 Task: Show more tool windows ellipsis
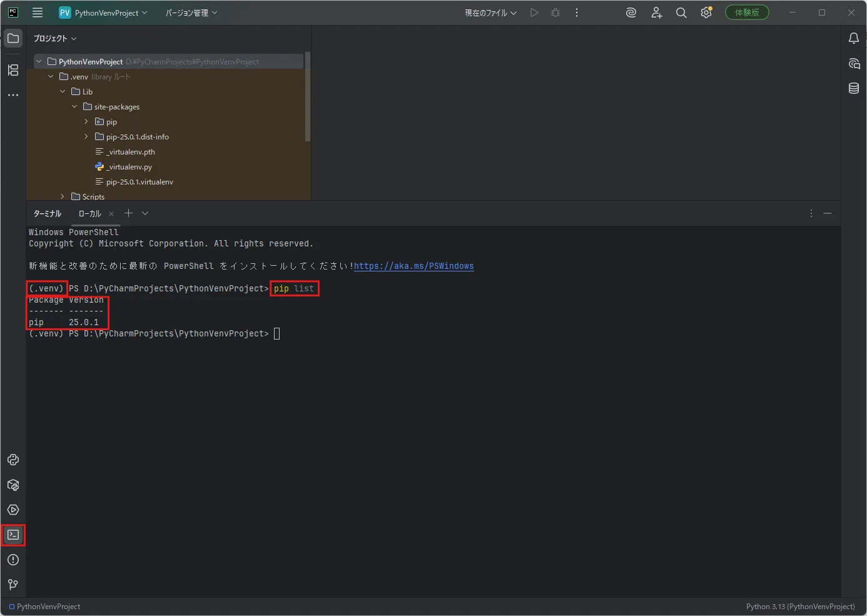(13, 95)
